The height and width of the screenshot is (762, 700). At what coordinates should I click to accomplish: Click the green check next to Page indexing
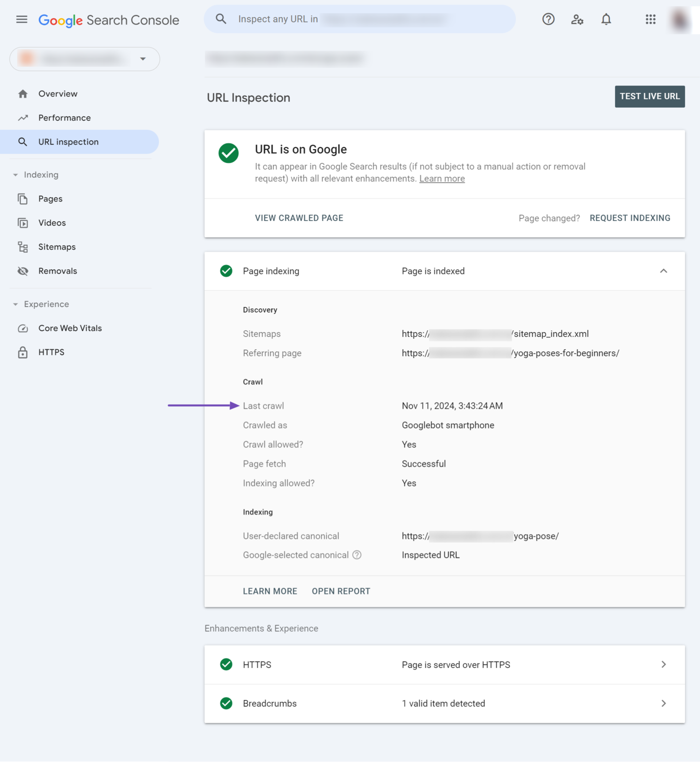click(226, 271)
